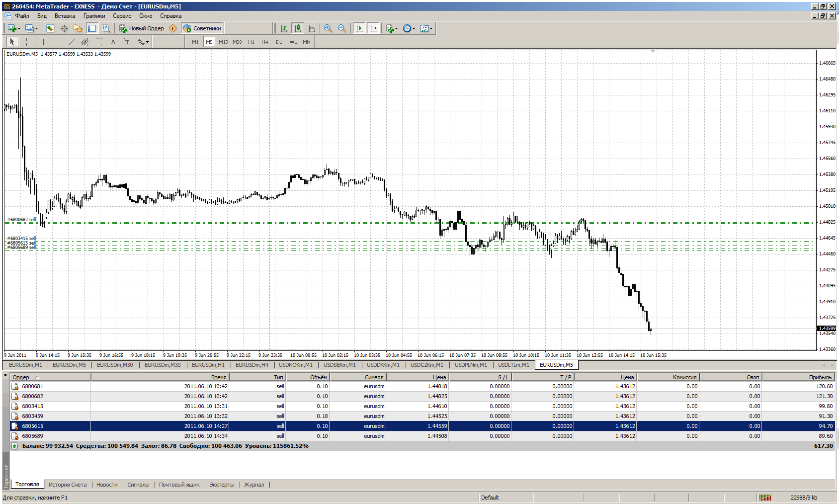The image size is (839, 504).
Task: Open the Журнал terminal tab
Action: coord(254,485)
